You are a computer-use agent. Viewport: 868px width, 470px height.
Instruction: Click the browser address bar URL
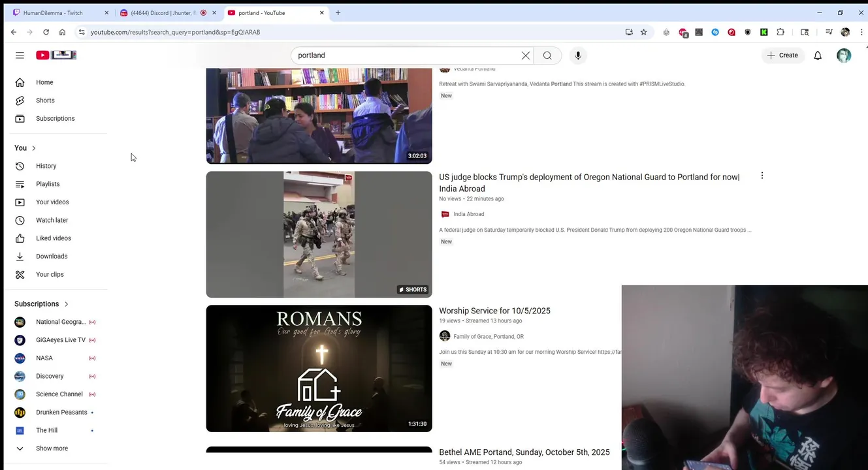click(175, 32)
